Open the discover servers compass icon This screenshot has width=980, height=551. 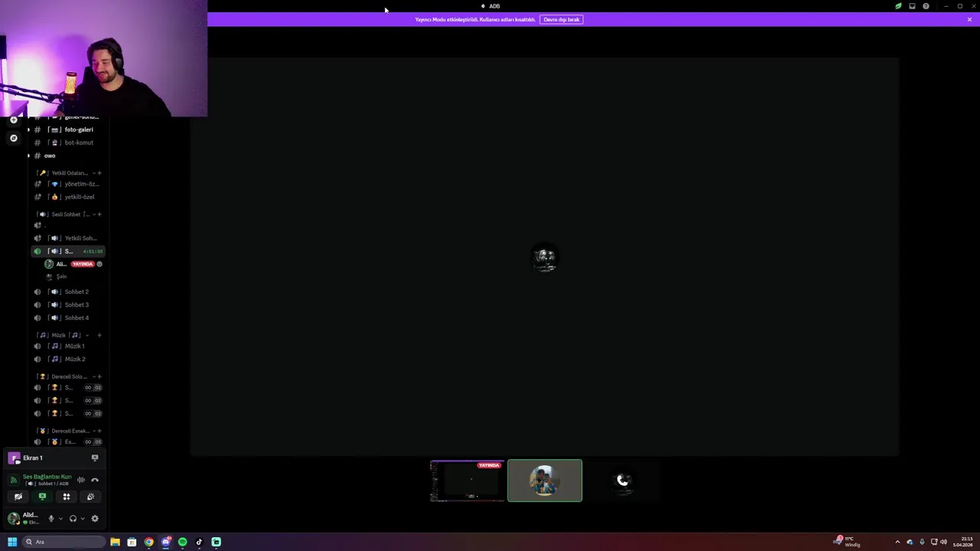click(x=14, y=139)
